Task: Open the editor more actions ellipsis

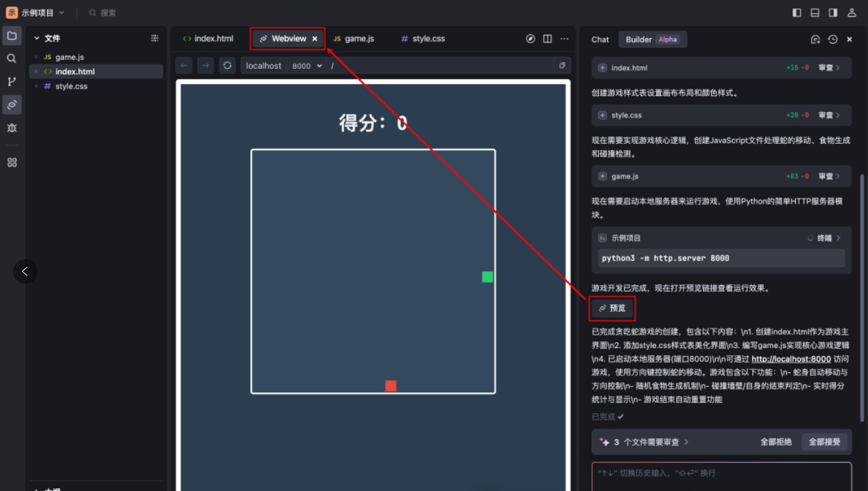Action: (564, 39)
